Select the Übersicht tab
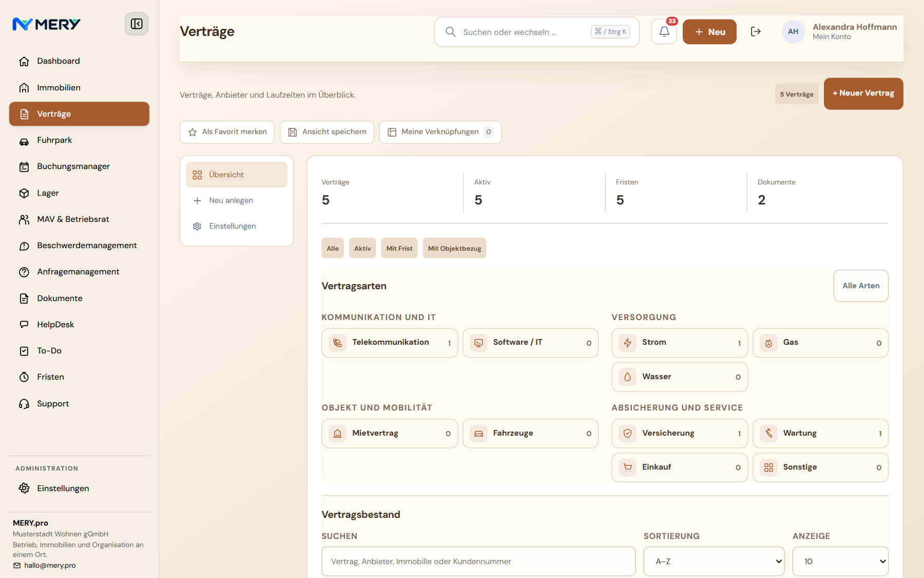924x578 pixels. click(237, 175)
